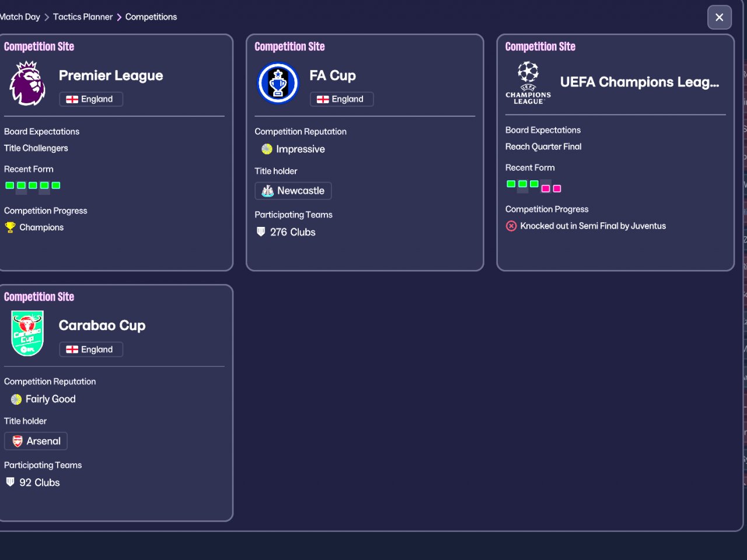Click Recent Form label in Champions League card
747x560 pixels.
pos(530,167)
